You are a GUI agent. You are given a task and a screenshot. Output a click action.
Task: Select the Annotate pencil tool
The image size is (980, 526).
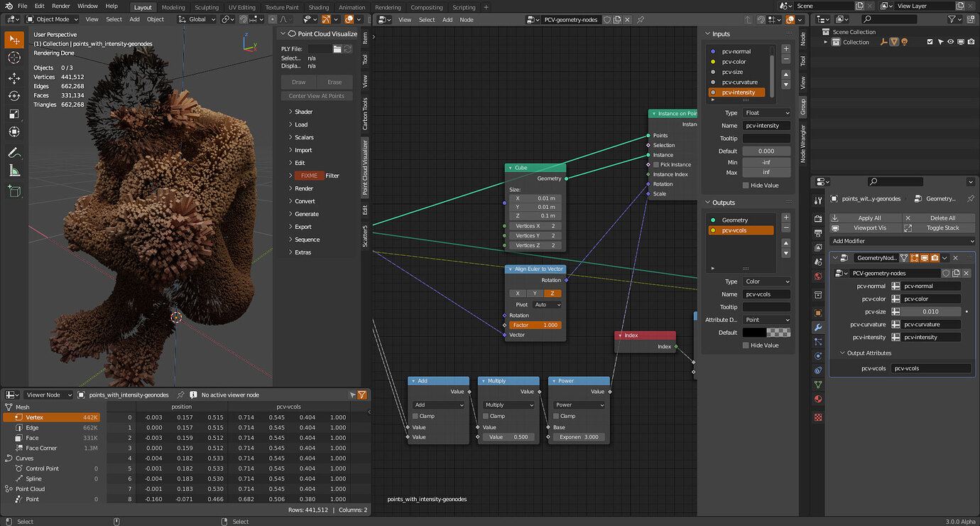click(14, 153)
